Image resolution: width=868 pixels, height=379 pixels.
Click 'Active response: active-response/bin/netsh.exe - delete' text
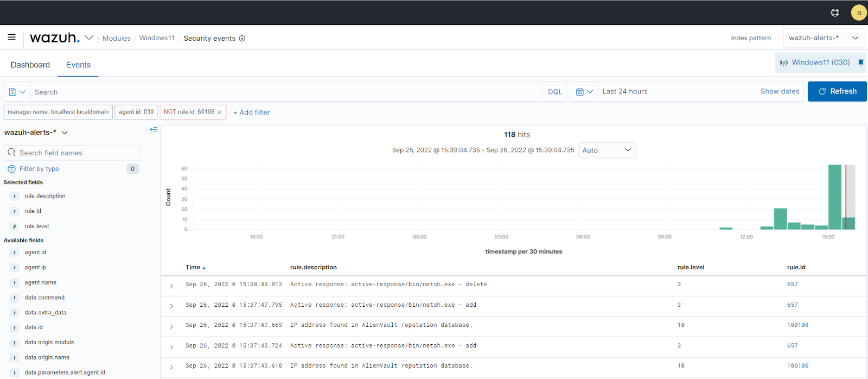[x=388, y=285]
